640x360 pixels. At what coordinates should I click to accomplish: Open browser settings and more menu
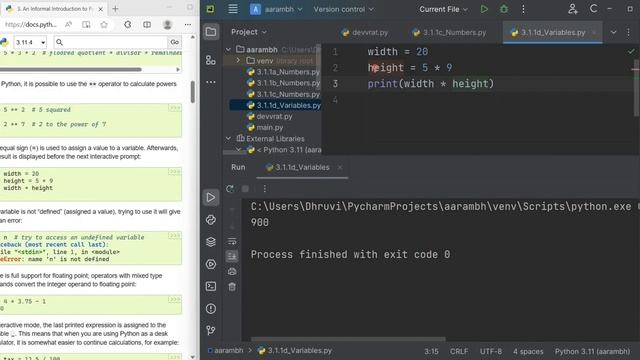coord(188,24)
